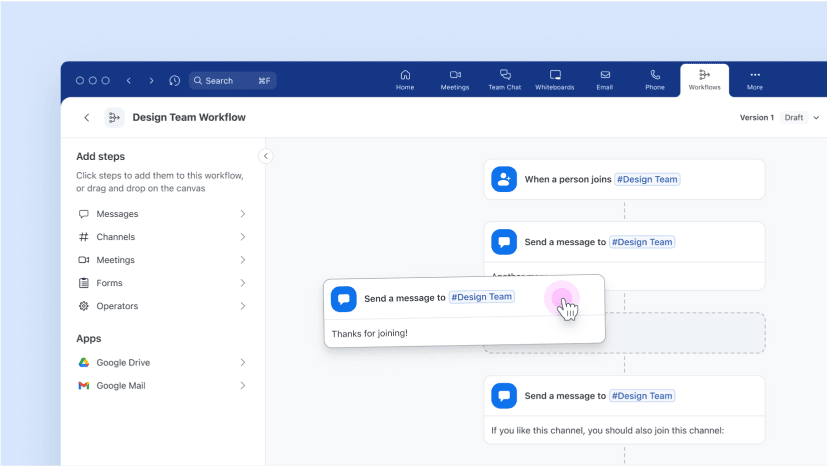The height and width of the screenshot is (466, 827).
Task: Open the More menu
Action: [755, 80]
